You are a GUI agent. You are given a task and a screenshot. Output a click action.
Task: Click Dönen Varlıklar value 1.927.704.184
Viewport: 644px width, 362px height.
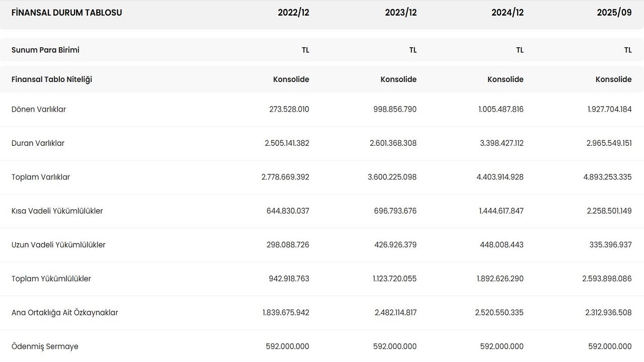609,109
